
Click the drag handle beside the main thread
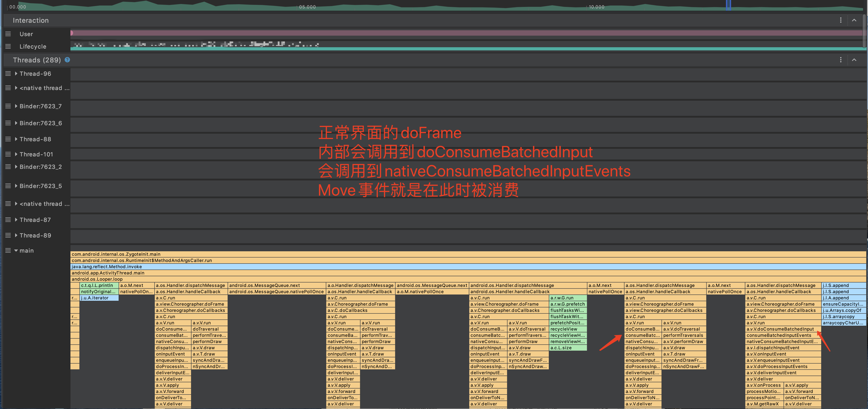[8, 250]
